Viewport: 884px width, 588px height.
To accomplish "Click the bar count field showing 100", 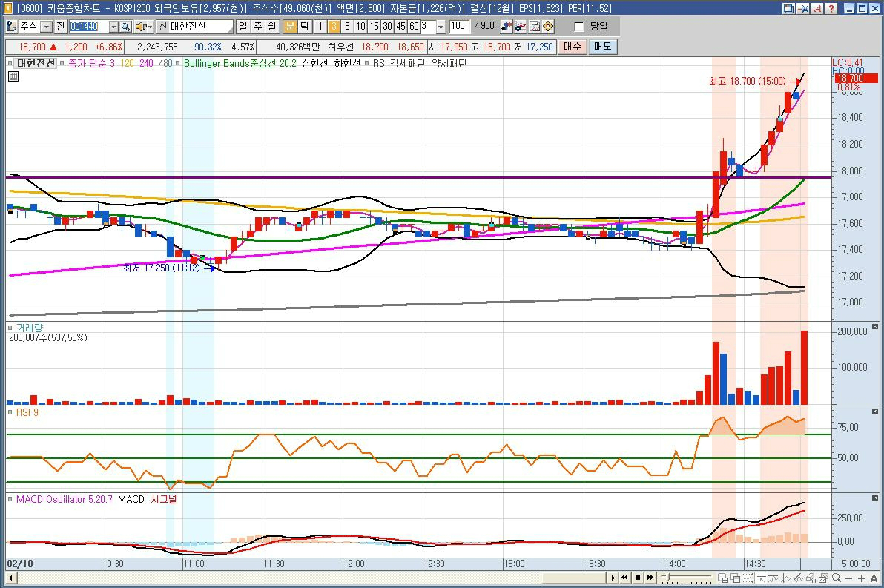I will [x=460, y=26].
